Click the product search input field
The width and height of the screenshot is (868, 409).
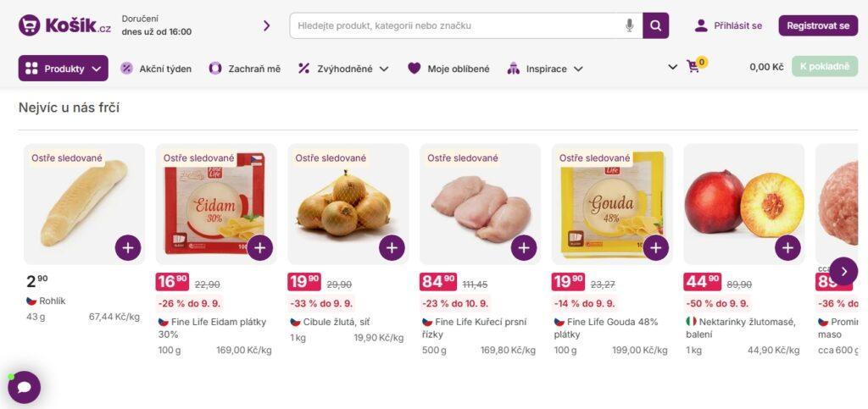458,25
